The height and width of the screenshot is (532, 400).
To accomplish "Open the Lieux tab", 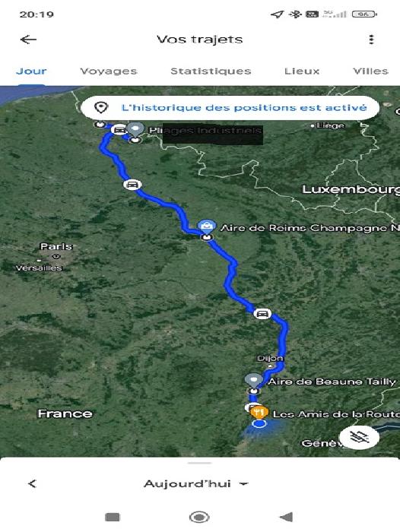I will [x=302, y=71].
